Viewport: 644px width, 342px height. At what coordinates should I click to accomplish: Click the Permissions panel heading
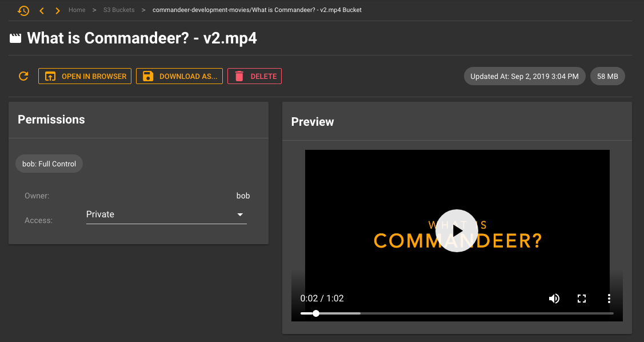[x=51, y=120]
